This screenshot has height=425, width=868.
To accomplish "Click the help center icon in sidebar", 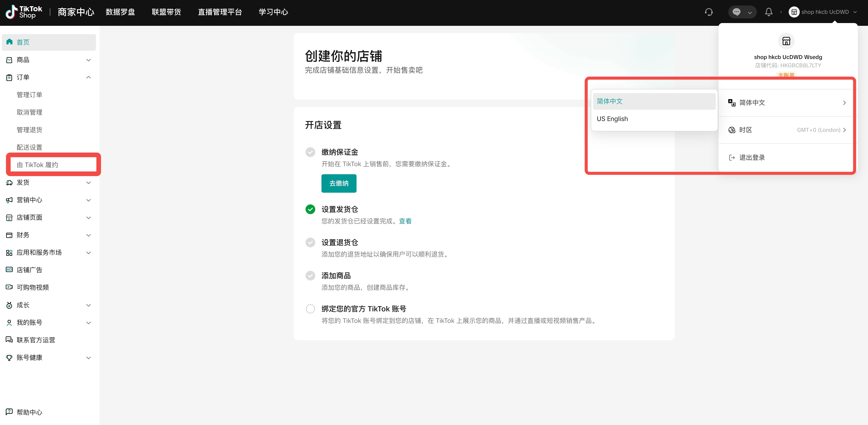I will [9, 412].
